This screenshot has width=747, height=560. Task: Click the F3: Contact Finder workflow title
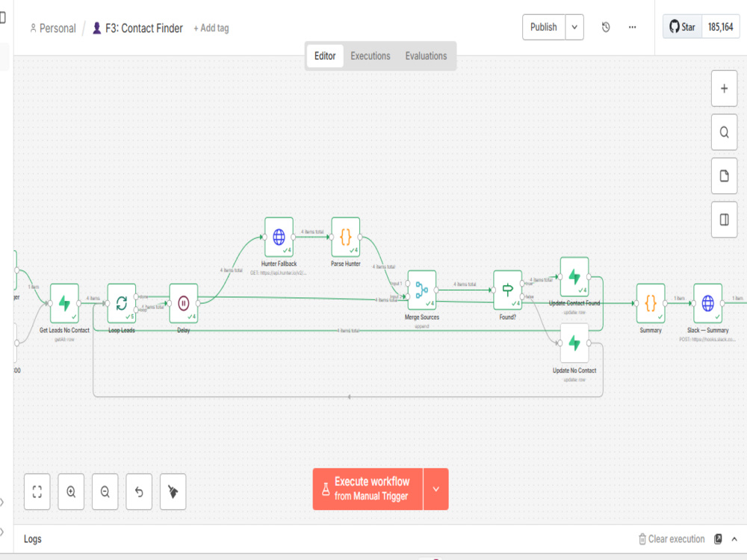click(144, 28)
